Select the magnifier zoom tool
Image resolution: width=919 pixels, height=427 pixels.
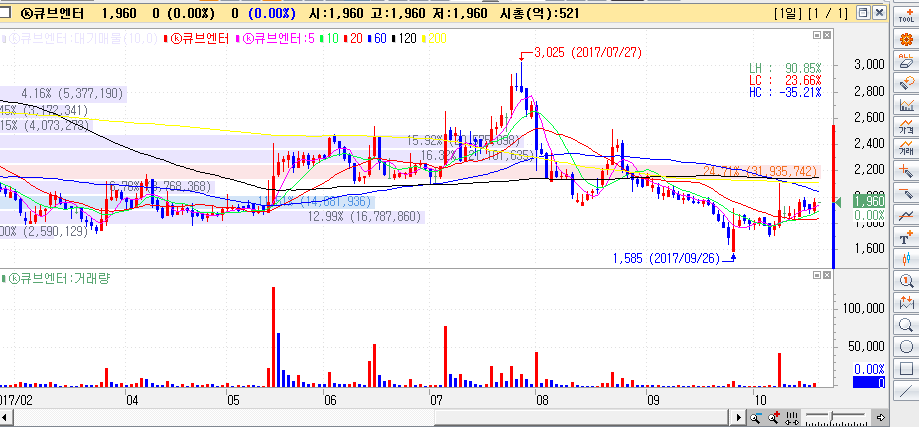[907, 325]
